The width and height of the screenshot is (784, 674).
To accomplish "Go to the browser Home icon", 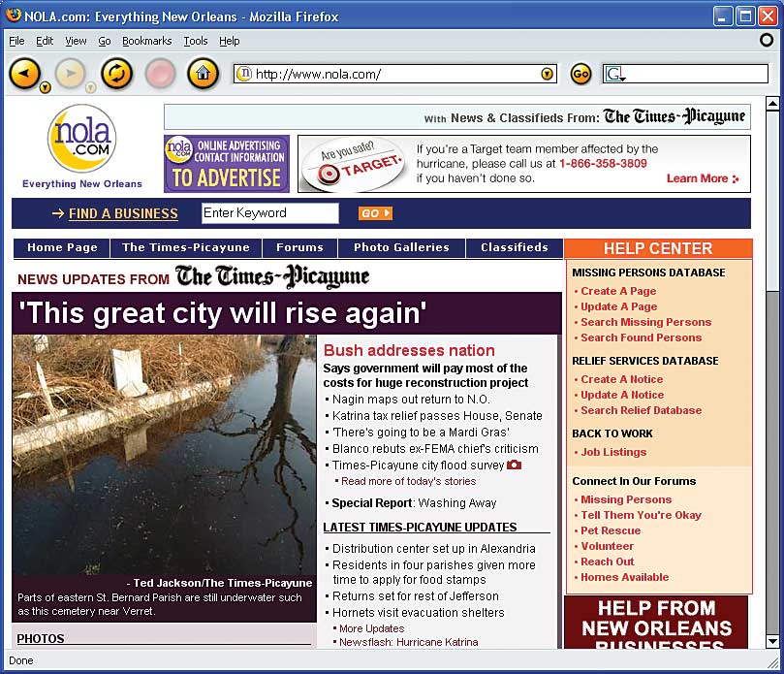I will pos(203,74).
